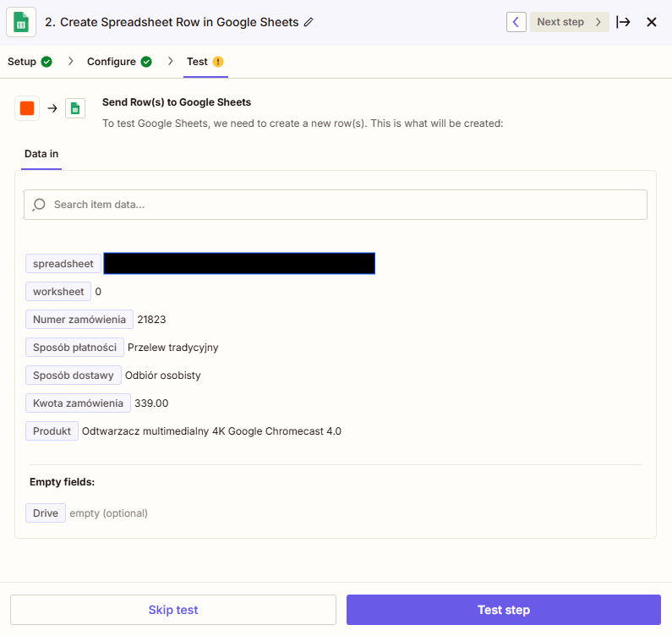Click the small green Google Sheets icon
The image size is (672, 636).
75,108
